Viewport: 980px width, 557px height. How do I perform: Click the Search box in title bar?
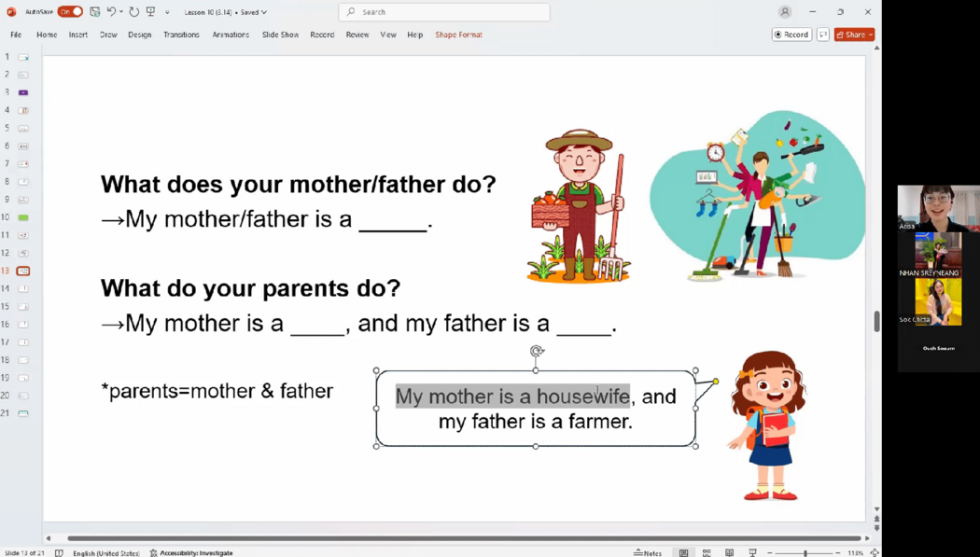click(444, 12)
